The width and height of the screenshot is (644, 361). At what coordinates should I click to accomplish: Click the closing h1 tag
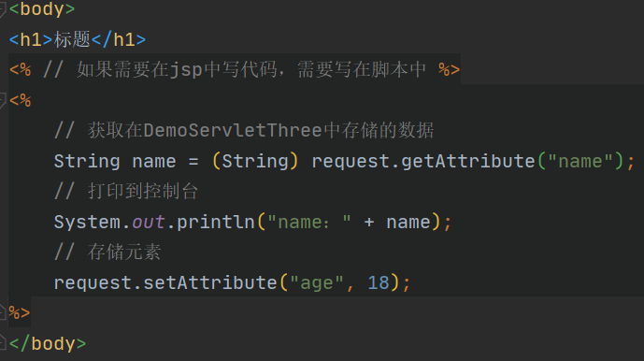119,40
